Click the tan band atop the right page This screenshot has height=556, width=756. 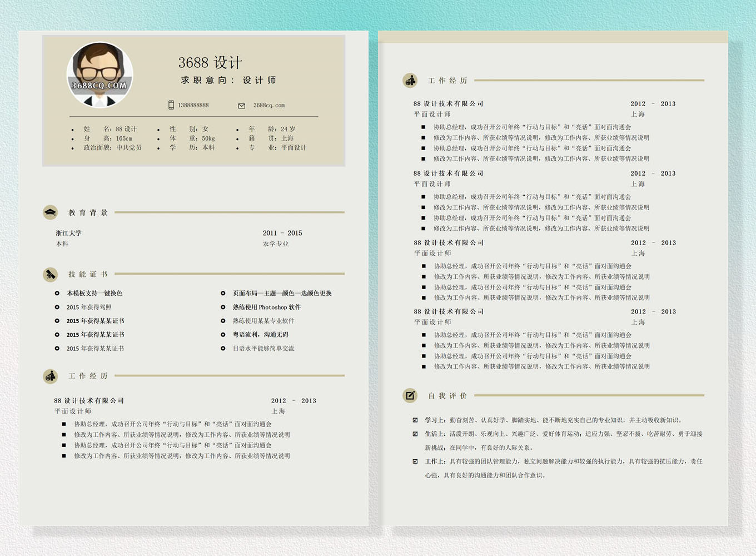click(553, 37)
